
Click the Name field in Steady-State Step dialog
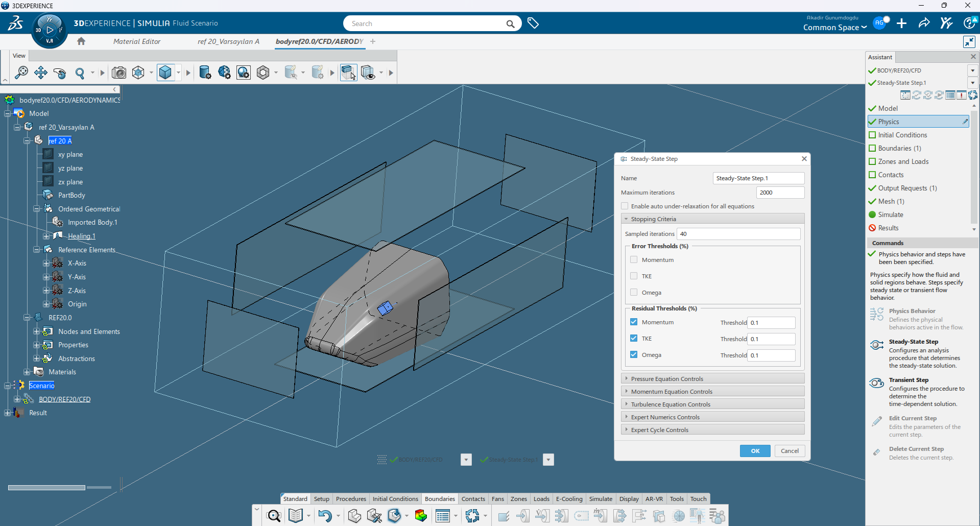(758, 178)
